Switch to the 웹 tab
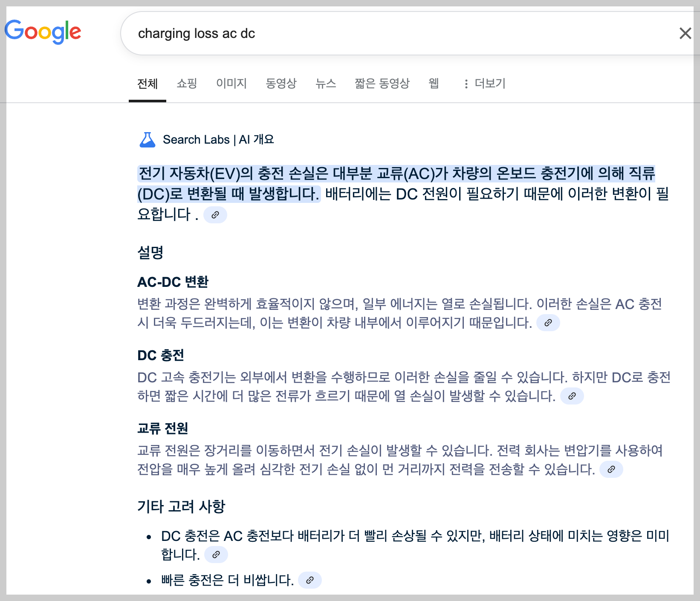700x601 pixels. 434,83
